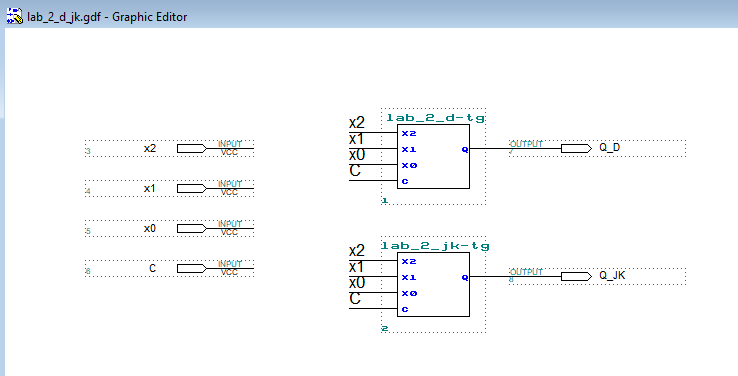
Task: Click the C input pin name
Action: click(152, 268)
